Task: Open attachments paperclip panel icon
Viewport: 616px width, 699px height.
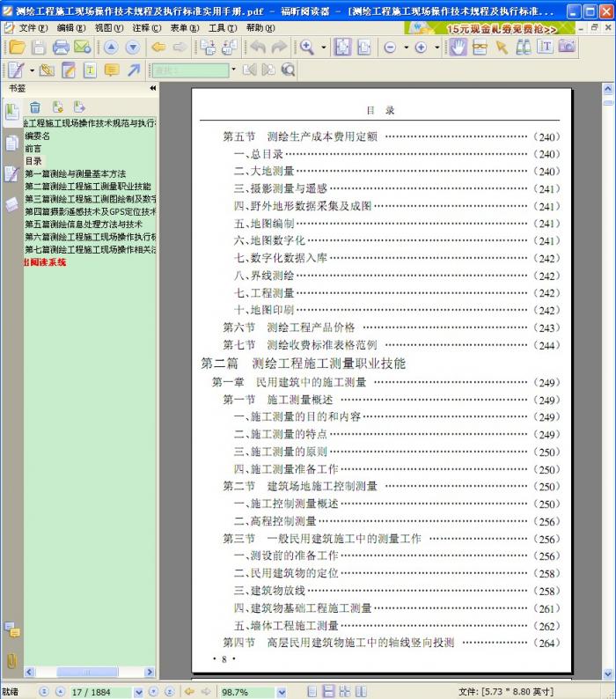Action: (x=11, y=660)
